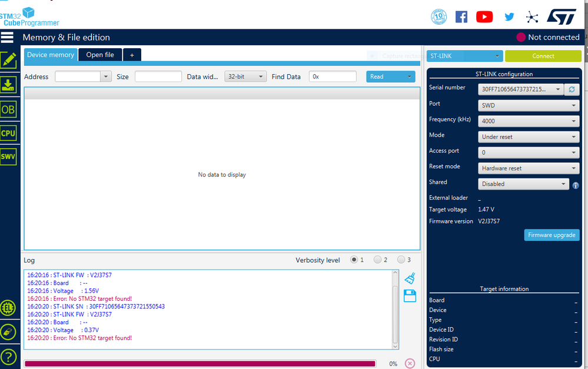The width and height of the screenshot is (588, 369).
Task: Add a new tab with plus
Action: point(132,55)
